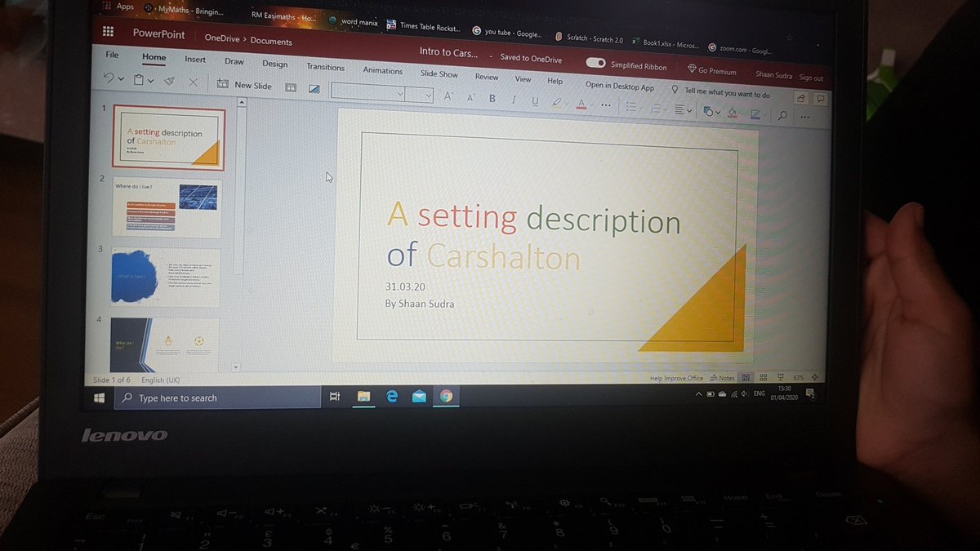Click the Shape Outline pencil icon
The height and width of the screenshot is (551, 980).
pos(755,113)
